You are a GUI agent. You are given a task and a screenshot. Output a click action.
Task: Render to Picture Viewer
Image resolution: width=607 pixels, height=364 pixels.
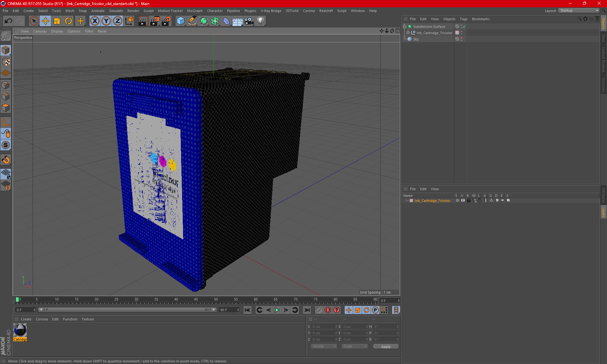coord(155,21)
